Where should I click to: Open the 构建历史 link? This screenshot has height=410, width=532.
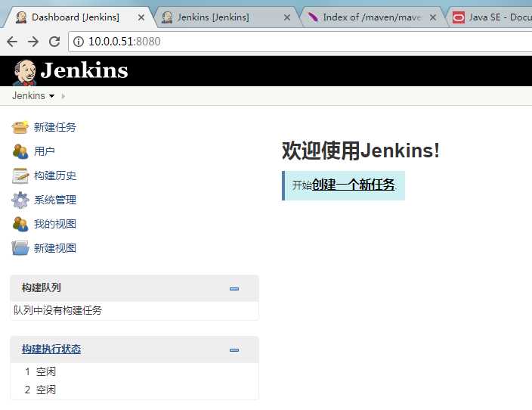click(55, 175)
